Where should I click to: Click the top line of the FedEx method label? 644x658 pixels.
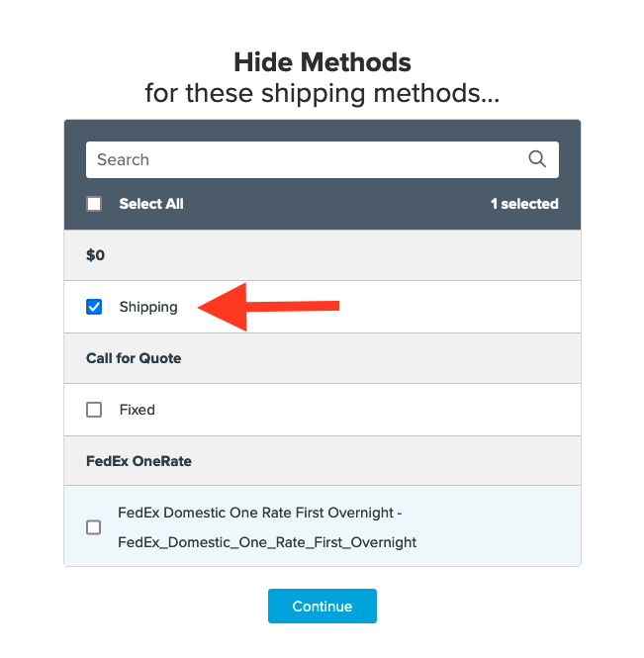(x=259, y=513)
